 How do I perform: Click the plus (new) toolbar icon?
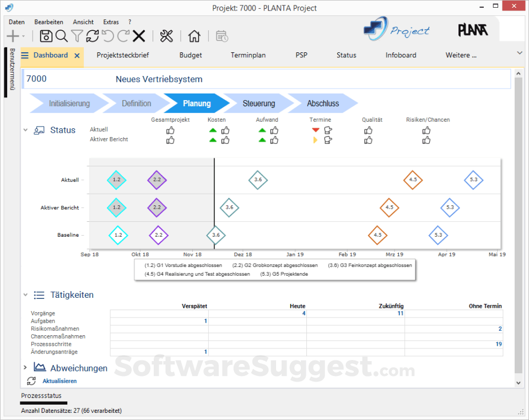[13, 36]
